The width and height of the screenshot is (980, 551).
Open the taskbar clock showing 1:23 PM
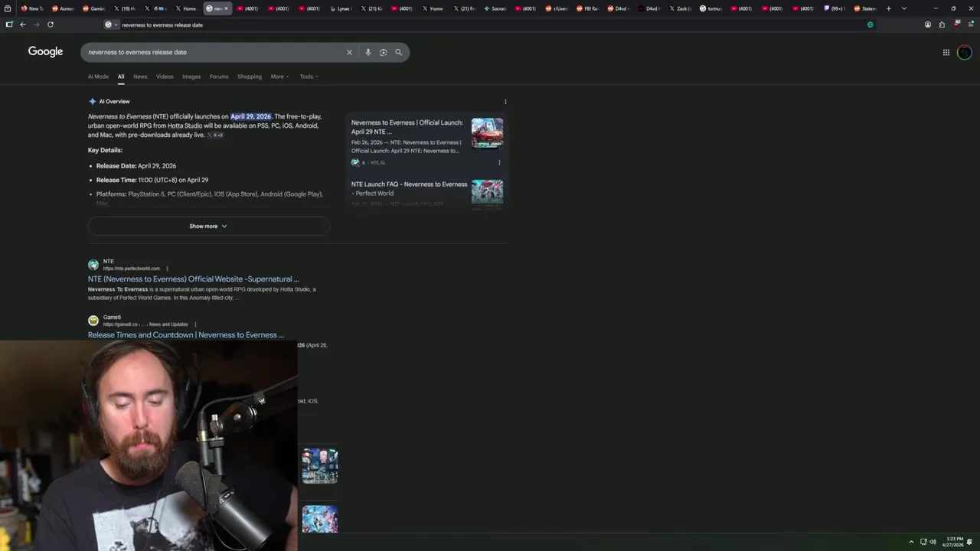pyautogui.click(x=954, y=542)
